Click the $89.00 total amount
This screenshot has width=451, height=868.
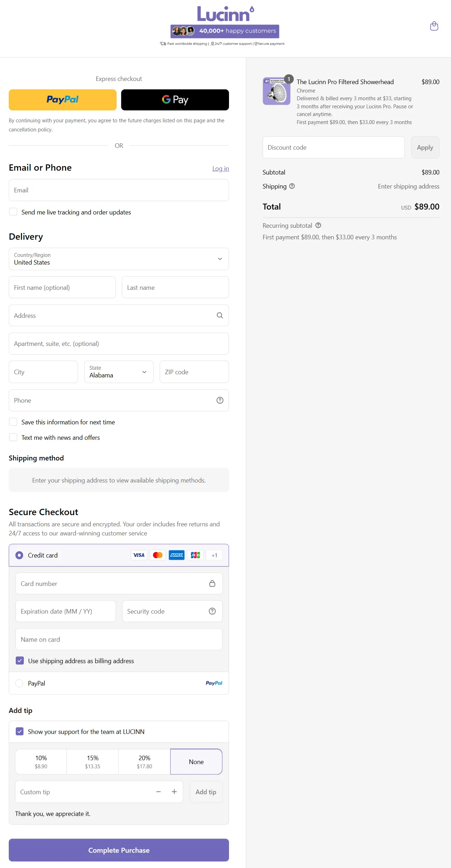click(427, 206)
